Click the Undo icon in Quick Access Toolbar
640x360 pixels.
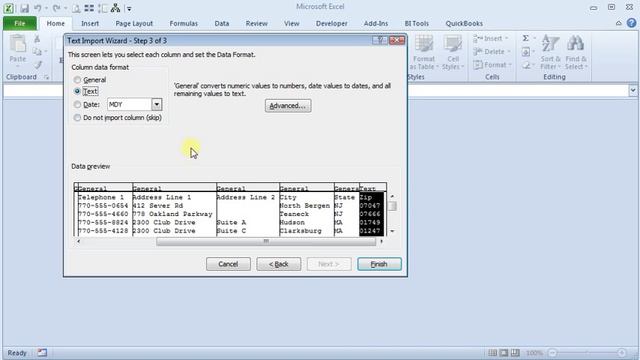point(38,8)
